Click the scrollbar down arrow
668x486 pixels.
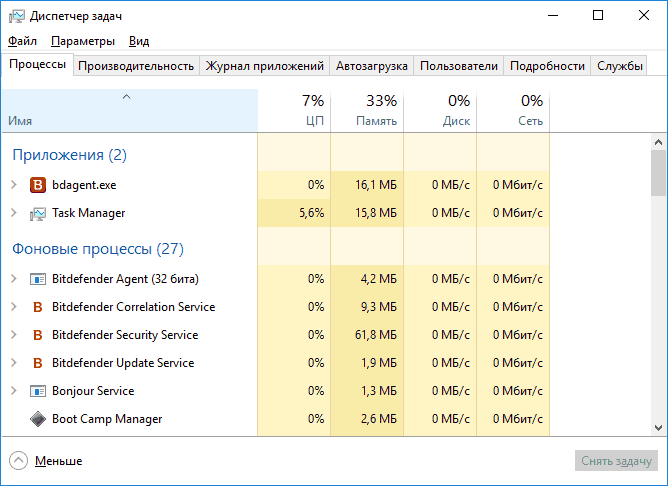tap(658, 427)
